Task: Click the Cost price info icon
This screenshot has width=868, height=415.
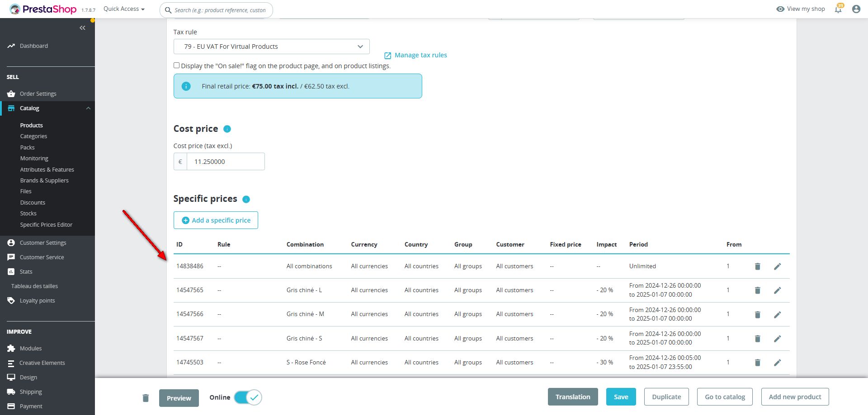Action: coord(227,129)
